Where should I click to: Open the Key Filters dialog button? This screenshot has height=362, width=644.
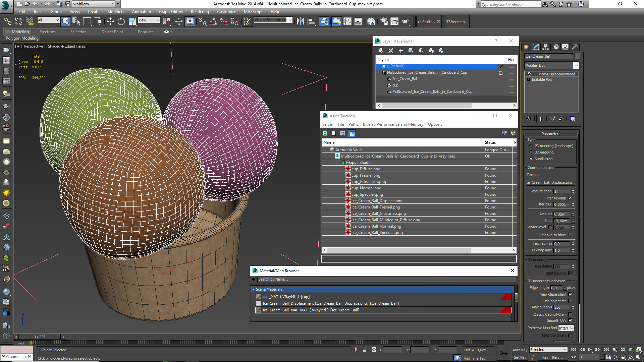point(552,357)
